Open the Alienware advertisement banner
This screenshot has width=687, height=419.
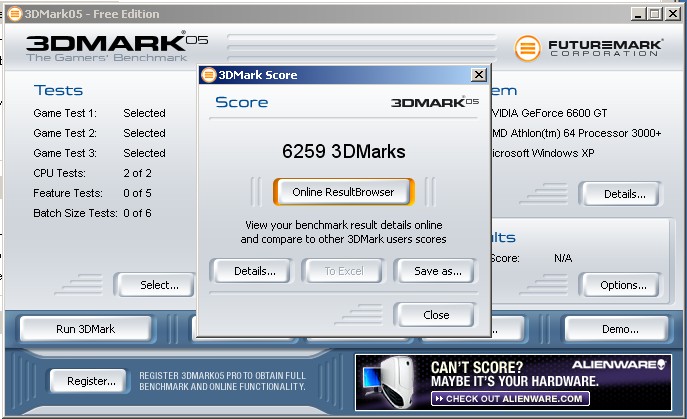[513, 383]
